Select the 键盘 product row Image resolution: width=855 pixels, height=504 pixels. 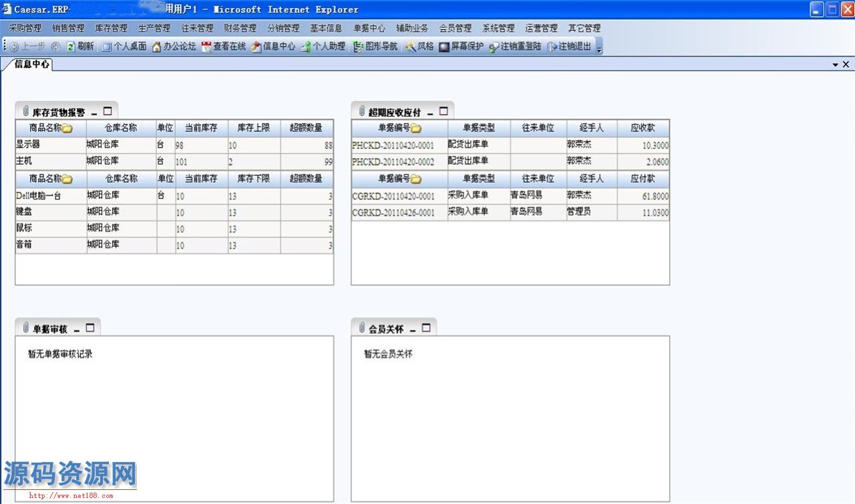(174, 212)
